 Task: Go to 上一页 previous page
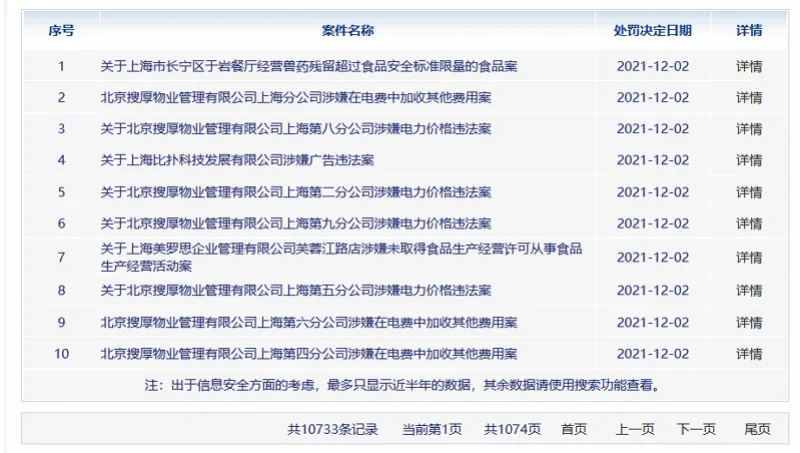click(x=635, y=429)
